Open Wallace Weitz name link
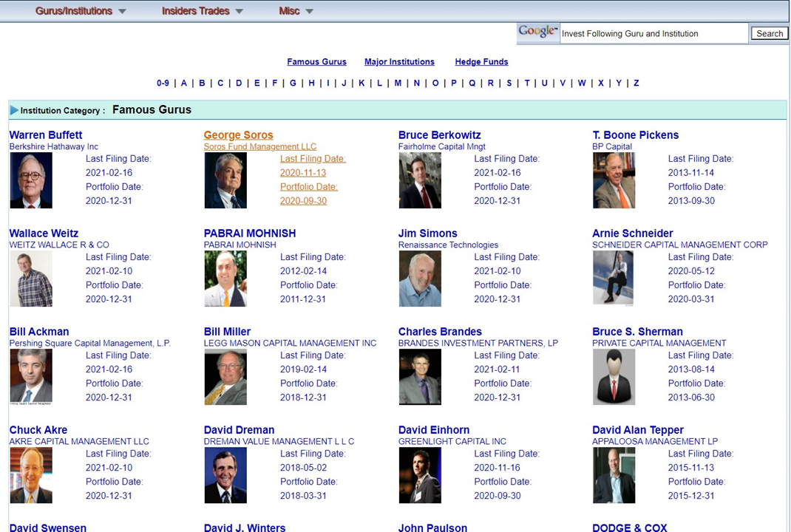This screenshot has width=791, height=532. [44, 233]
